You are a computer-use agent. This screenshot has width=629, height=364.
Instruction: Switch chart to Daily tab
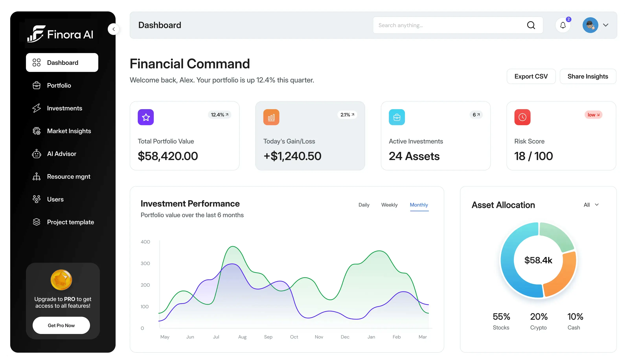click(364, 205)
